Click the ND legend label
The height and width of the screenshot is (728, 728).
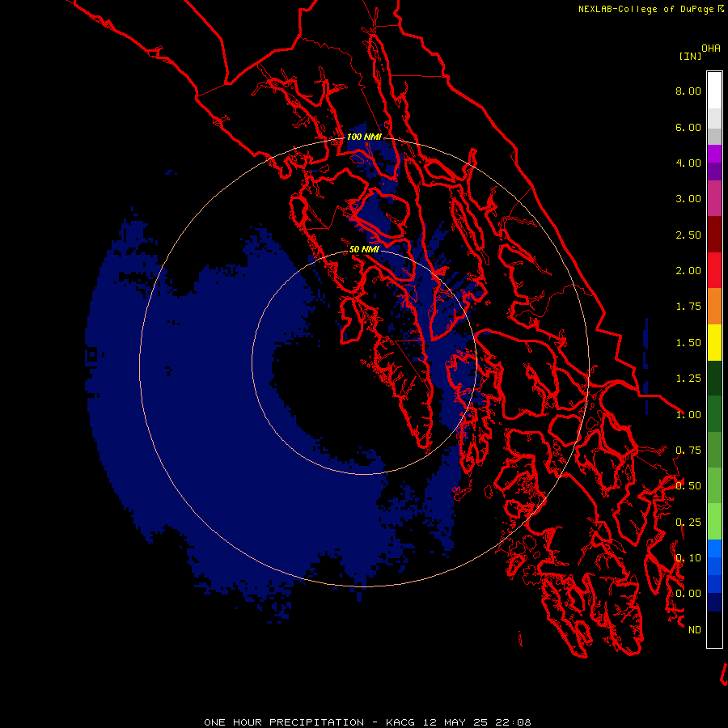695,630
